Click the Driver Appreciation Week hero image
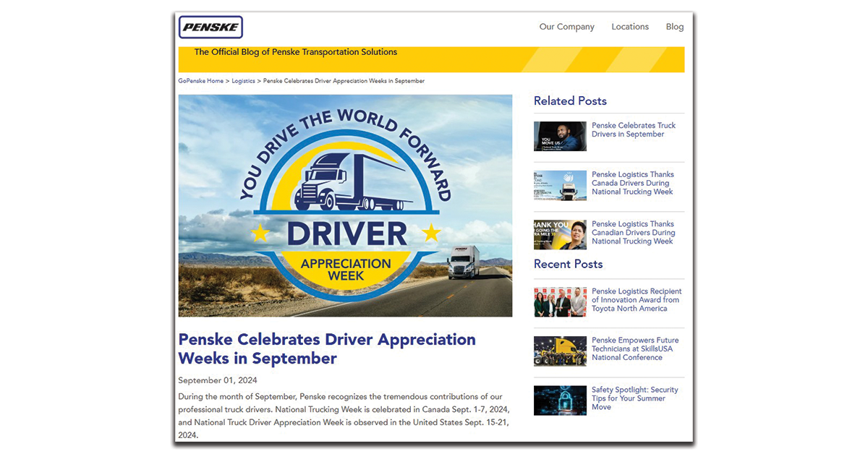Viewport: 868px width, 454px height. 345,205
